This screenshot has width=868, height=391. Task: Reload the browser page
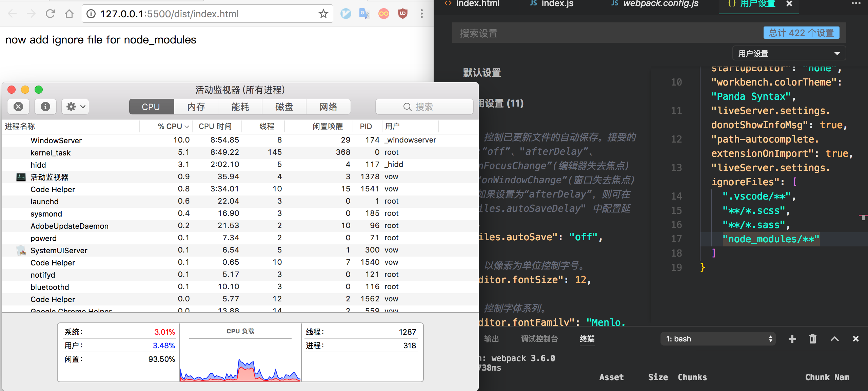pos(50,14)
